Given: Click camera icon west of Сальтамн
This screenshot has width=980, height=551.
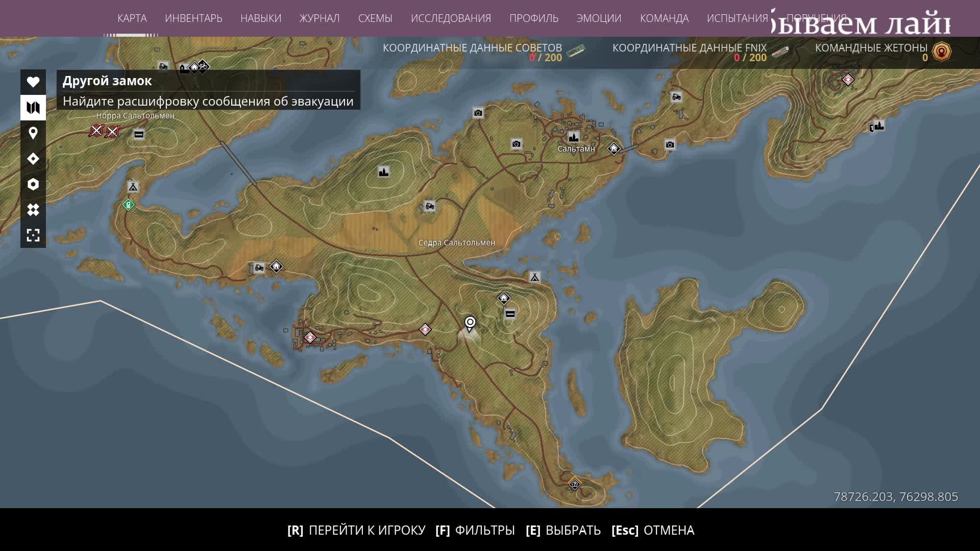Looking at the screenshot, I should click(517, 144).
